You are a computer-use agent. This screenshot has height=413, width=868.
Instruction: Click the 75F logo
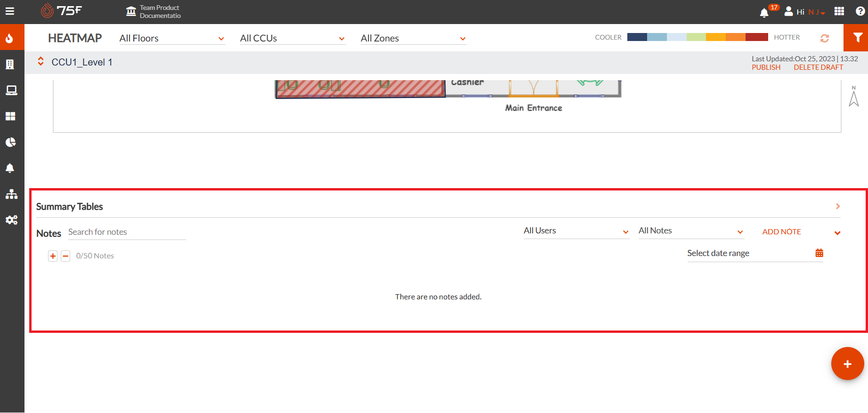[x=61, y=10]
